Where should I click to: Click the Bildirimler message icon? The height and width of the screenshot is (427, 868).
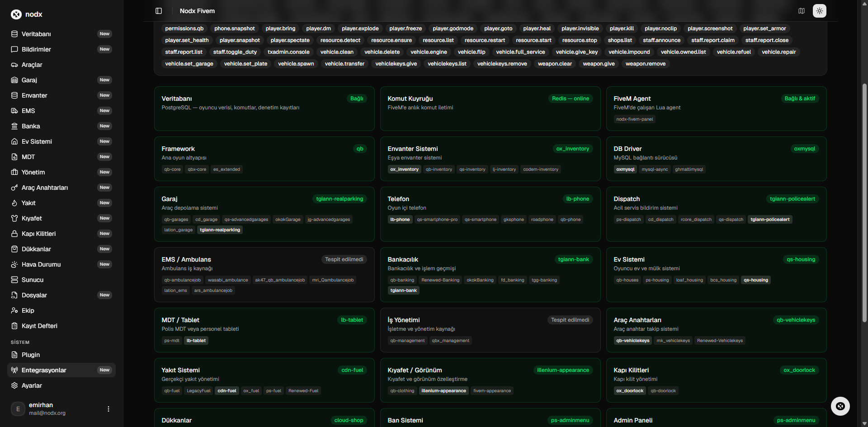(14, 49)
